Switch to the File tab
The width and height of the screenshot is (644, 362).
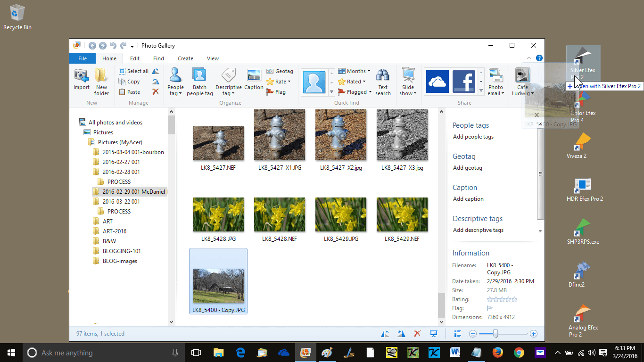pos(83,58)
